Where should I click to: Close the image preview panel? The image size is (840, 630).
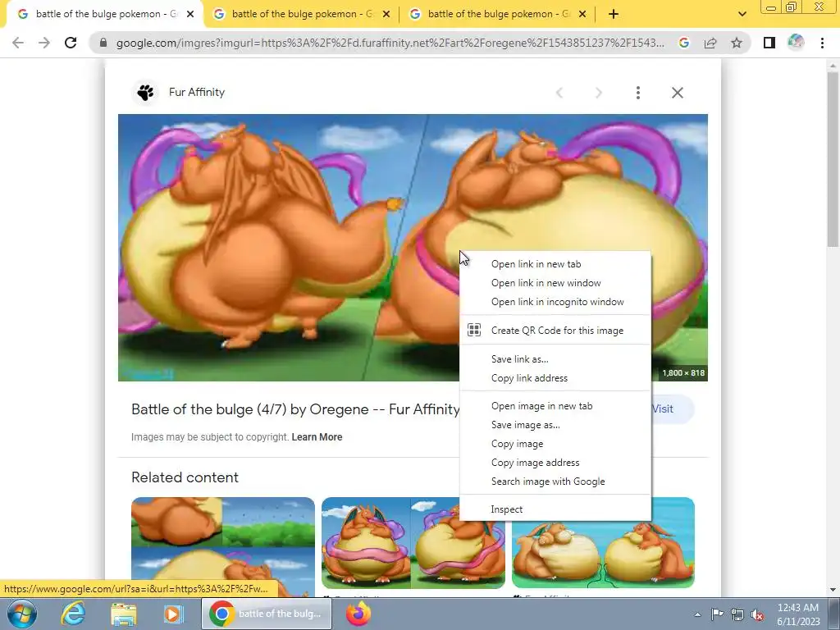coord(677,93)
